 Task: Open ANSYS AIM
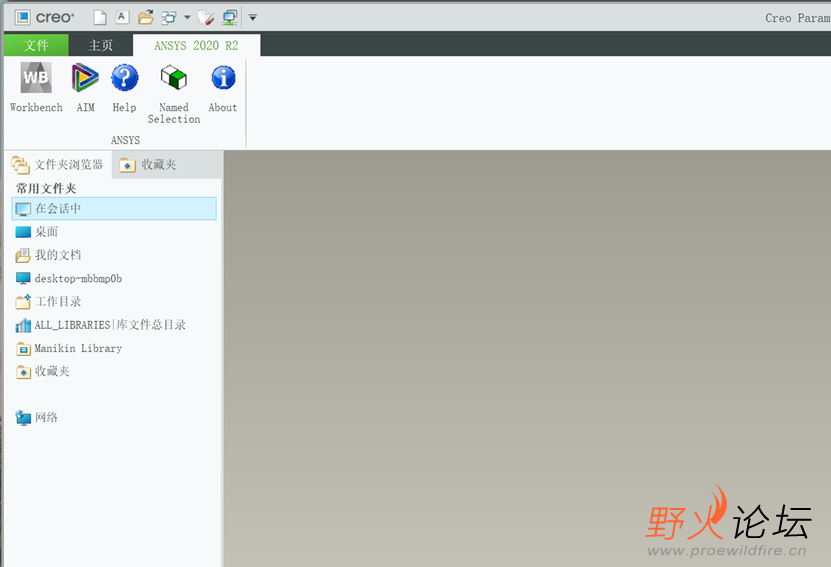[85, 87]
